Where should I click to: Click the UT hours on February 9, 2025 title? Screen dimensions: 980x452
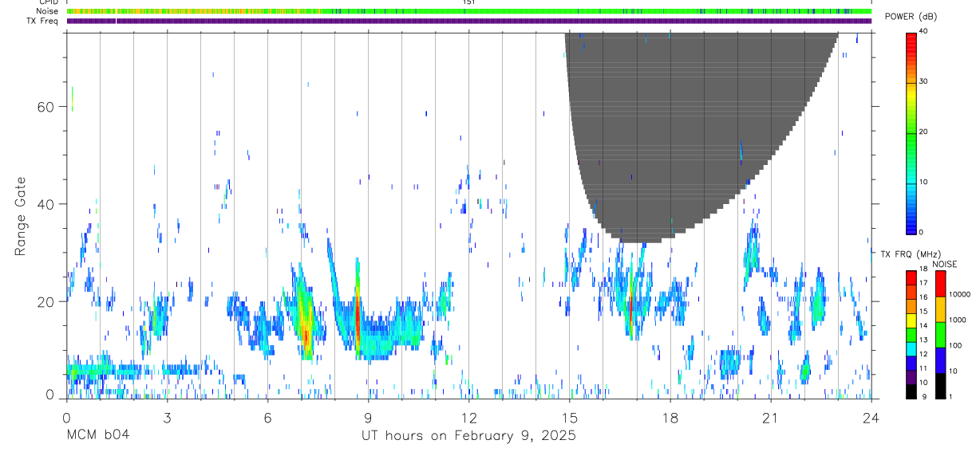coord(468,435)
